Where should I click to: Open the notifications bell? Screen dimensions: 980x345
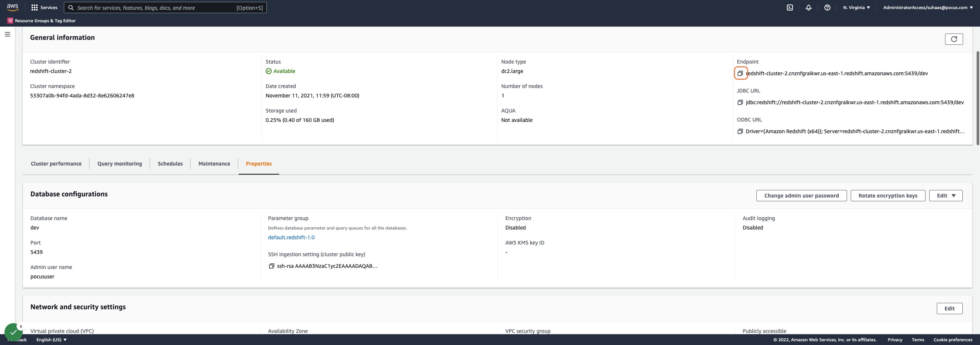coord(808,8)
